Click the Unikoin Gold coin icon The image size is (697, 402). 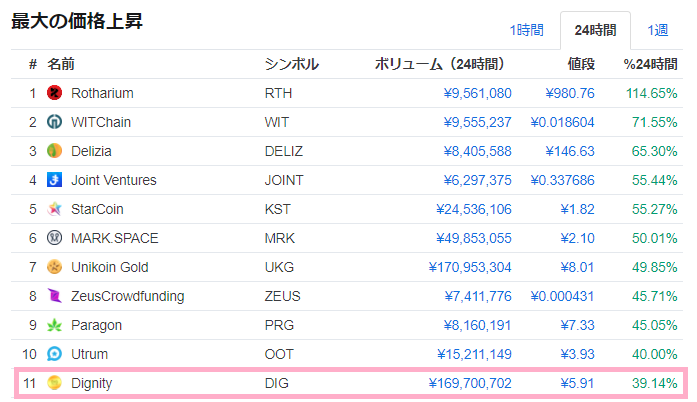point(55,267)
